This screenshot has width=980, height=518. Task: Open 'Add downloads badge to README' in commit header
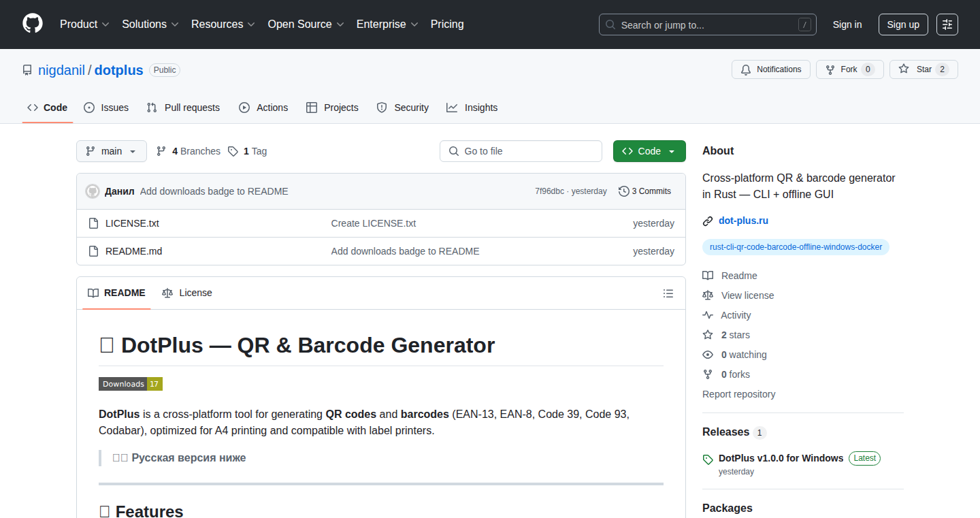click(x=214, y=191)
